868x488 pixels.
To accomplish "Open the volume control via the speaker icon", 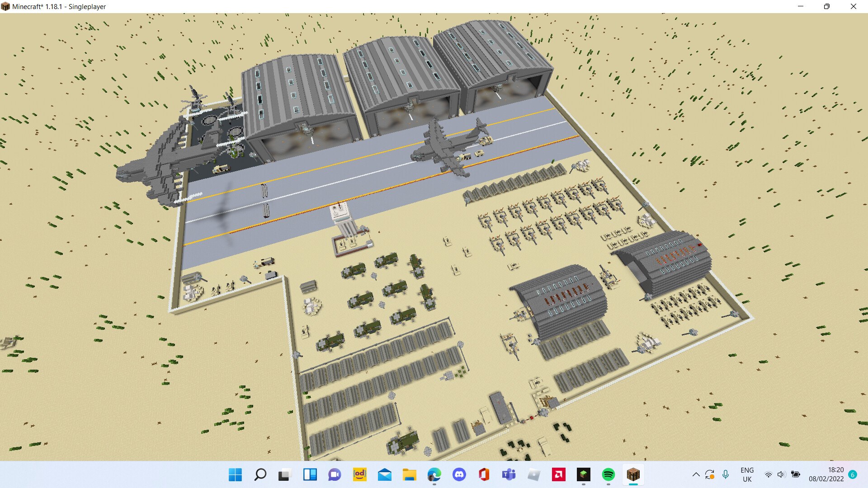I will (781, 474).
